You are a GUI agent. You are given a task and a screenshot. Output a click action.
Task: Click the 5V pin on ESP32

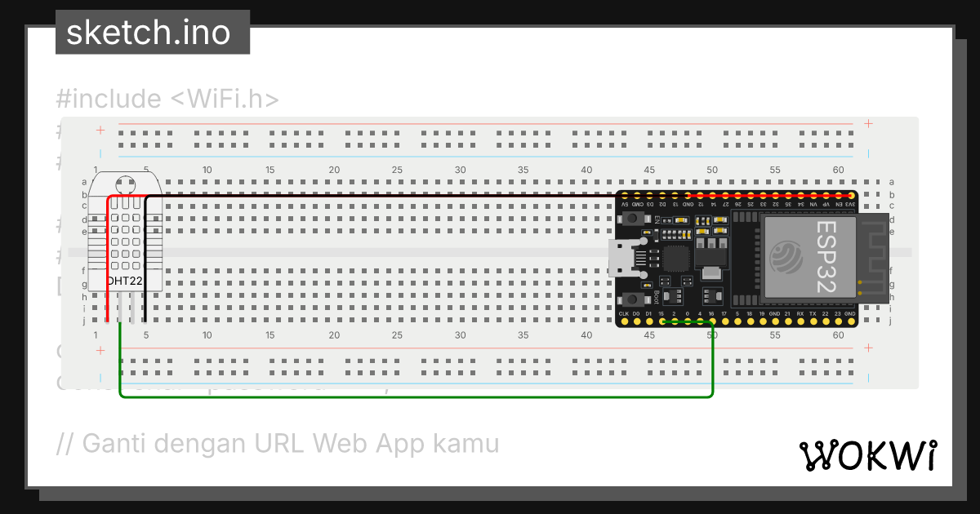click(x=625, y=196)
